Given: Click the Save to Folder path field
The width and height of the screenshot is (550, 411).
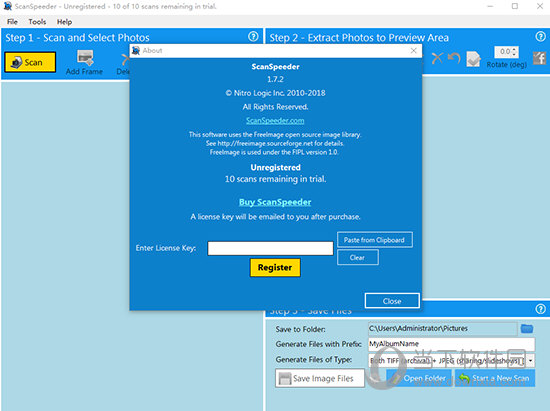Looking at the screenshot, I should (x=443, y=329).
